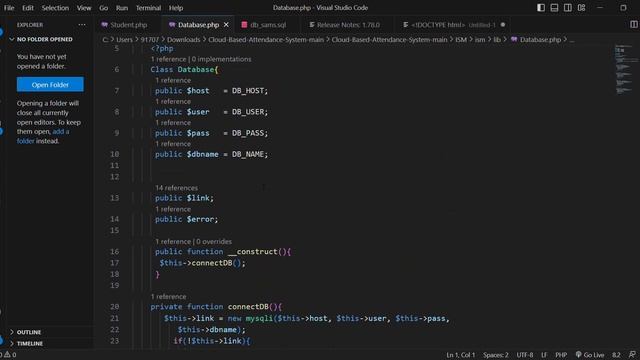640x360 pixels.
Task: Toggle primary side bar layout icon
Action: click(x=541, y=8)
